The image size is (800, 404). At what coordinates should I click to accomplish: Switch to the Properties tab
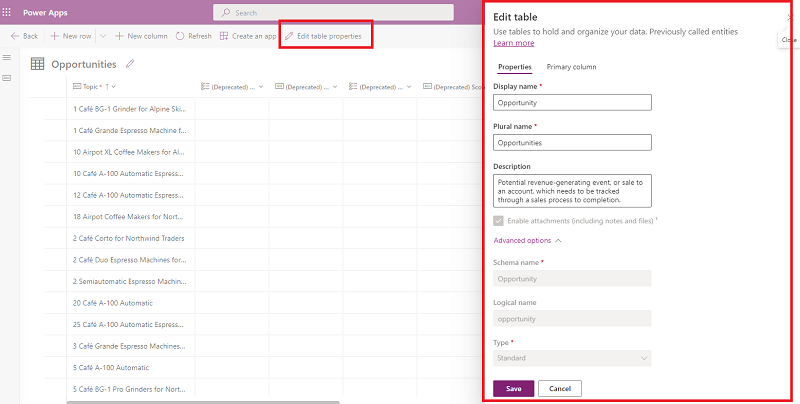(515, 67)
